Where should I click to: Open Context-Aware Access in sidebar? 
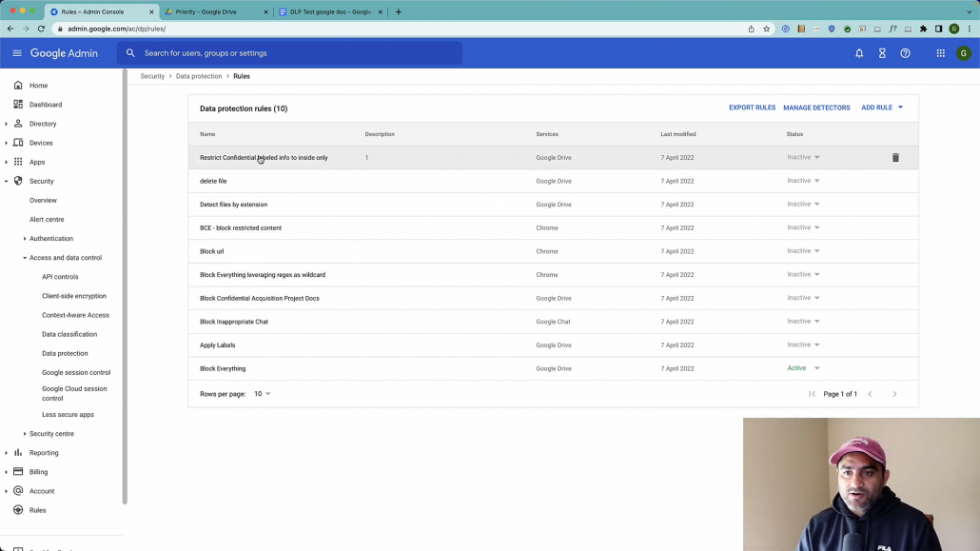(x=75, y=315)
